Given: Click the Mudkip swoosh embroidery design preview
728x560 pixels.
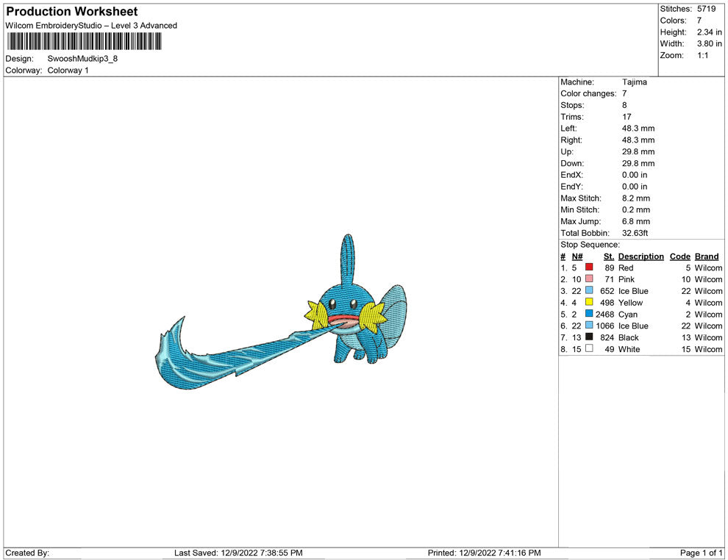Looking at the screenshot, I should click(x=281, y=312).
